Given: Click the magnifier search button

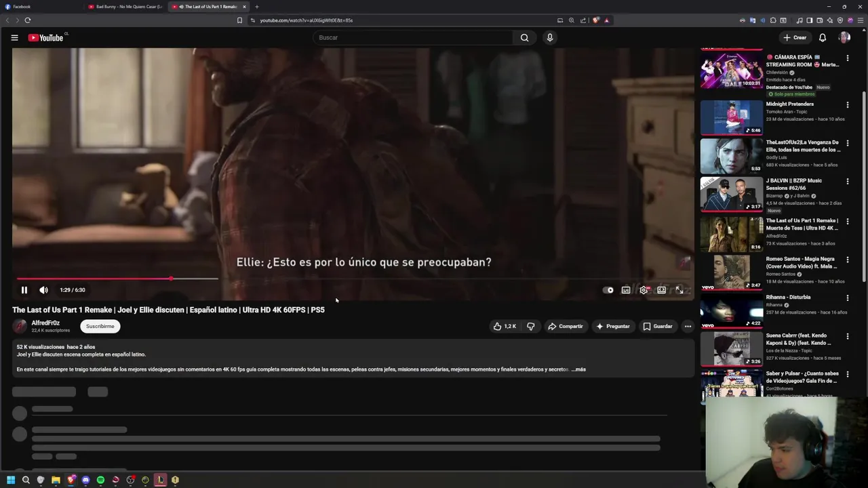Looking at the screenshot, I should (x=524, y=37).
